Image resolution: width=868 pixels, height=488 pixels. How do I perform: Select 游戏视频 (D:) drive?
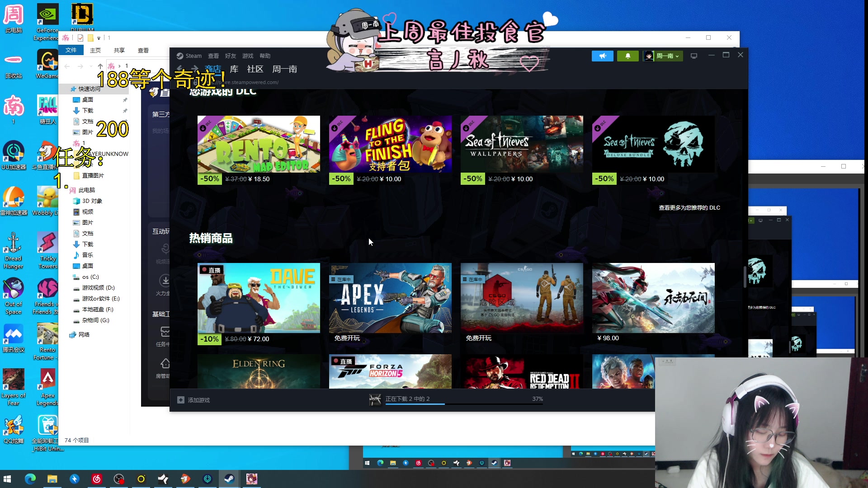tap(98, 288)
